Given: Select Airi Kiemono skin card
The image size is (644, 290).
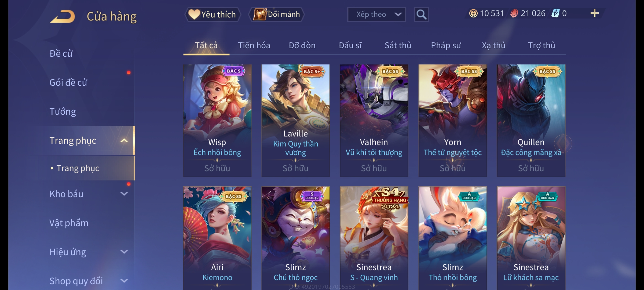Looking at the screenshot, I should [x=217, y=238].
